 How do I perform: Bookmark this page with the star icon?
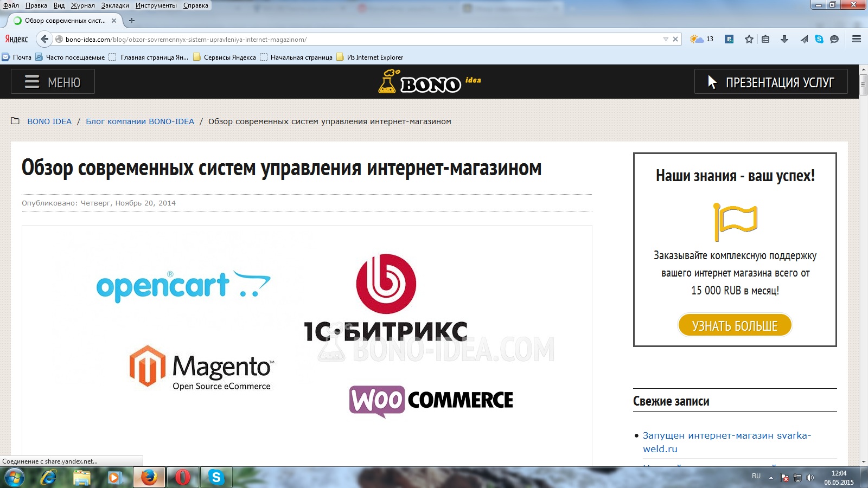click(x=749, y=39)
